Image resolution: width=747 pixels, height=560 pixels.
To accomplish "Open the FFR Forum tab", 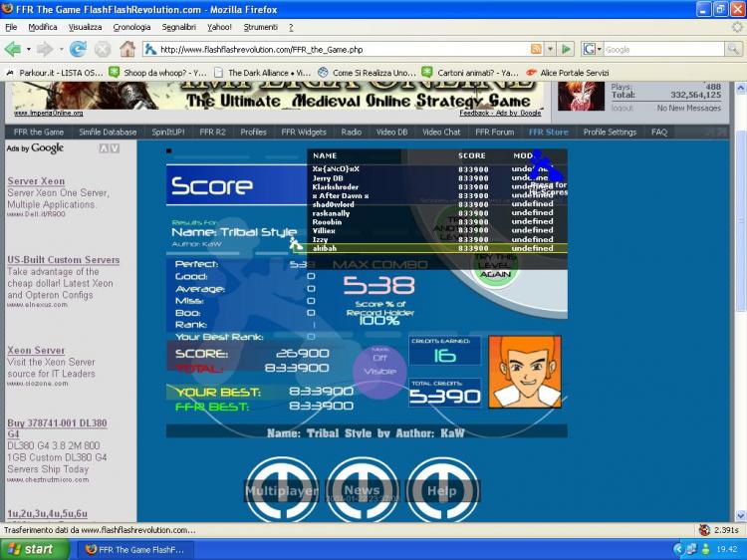I will [x=494, y=132].
